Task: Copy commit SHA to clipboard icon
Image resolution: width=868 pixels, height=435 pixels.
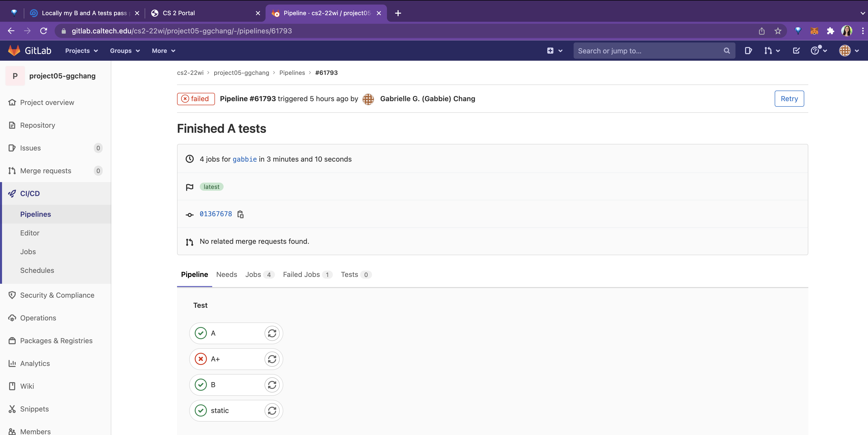Action: [x=240, y=214]
